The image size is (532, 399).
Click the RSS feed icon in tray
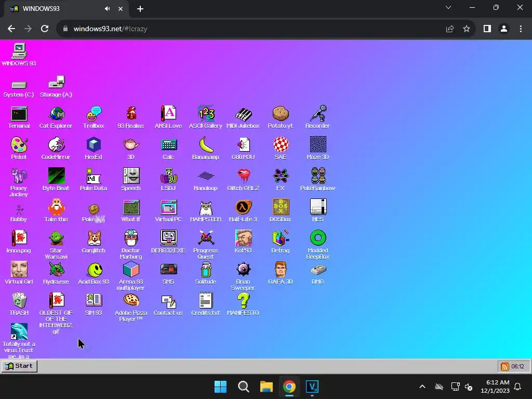click(x=504, y=366)
